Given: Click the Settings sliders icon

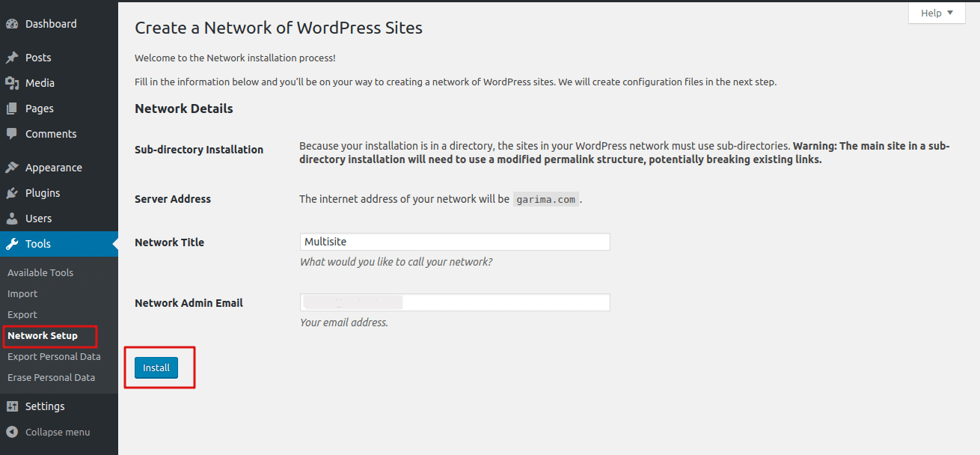Looking at the screenshot, I should coord(12,406).
